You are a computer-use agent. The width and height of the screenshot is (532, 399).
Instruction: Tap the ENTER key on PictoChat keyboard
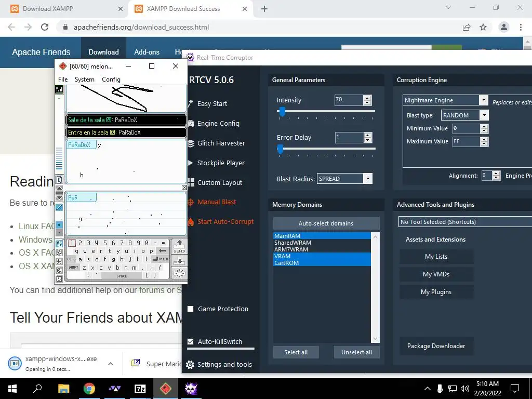click(x=160, y=259)
